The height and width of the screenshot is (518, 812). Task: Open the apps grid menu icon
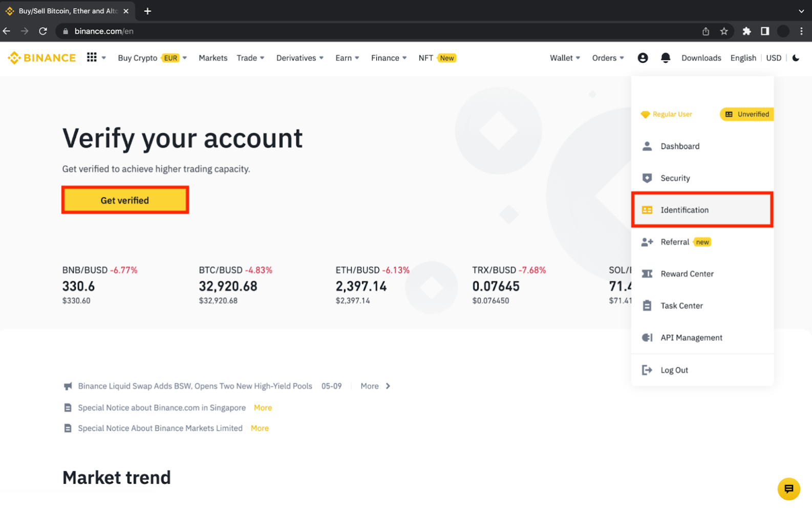[x=92, y=57]
